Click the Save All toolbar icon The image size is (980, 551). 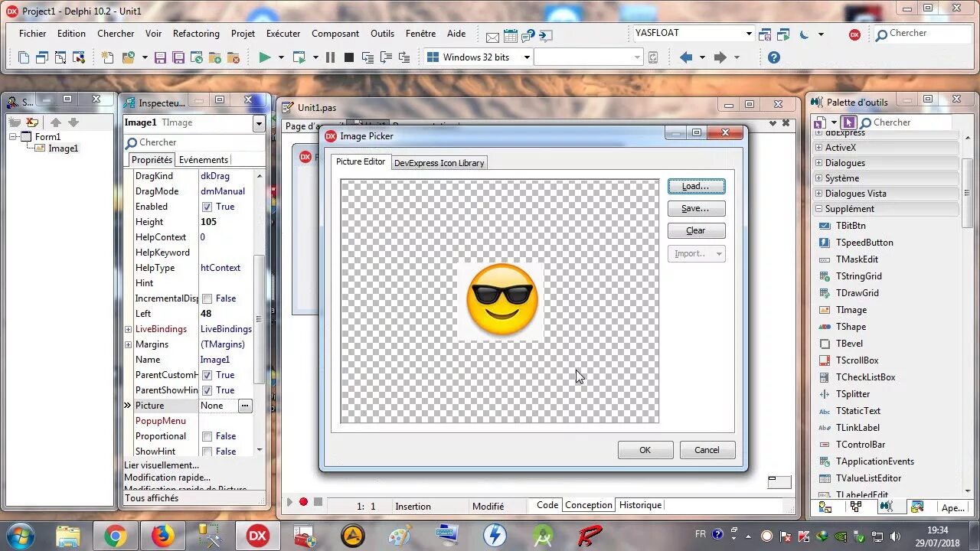(x=178, y=57)
